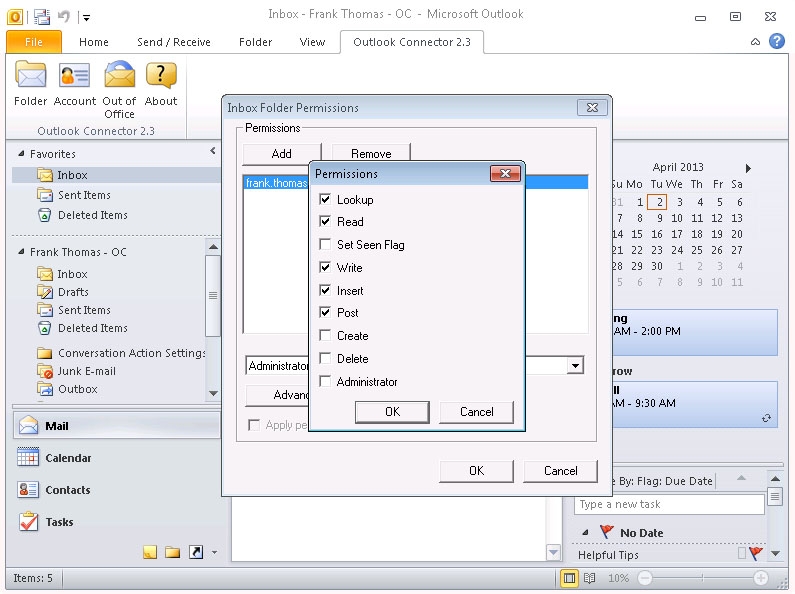Select April 2 in the calendar
Viewport: 795px width, 594px height.
pos(657,202)
